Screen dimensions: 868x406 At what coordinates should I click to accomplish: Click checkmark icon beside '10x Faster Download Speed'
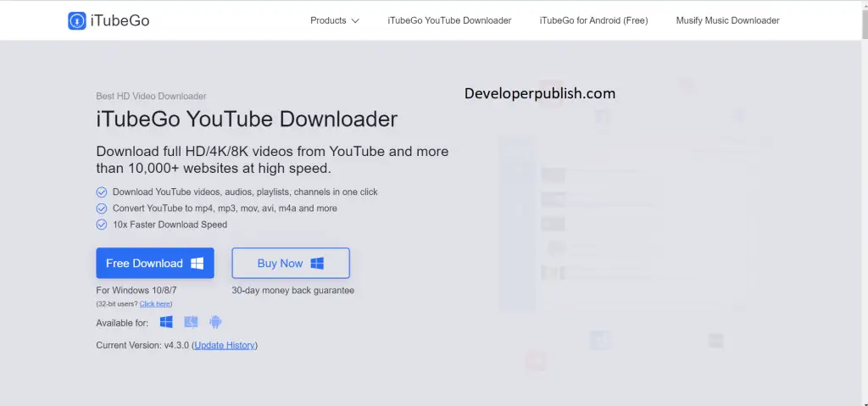102,225
